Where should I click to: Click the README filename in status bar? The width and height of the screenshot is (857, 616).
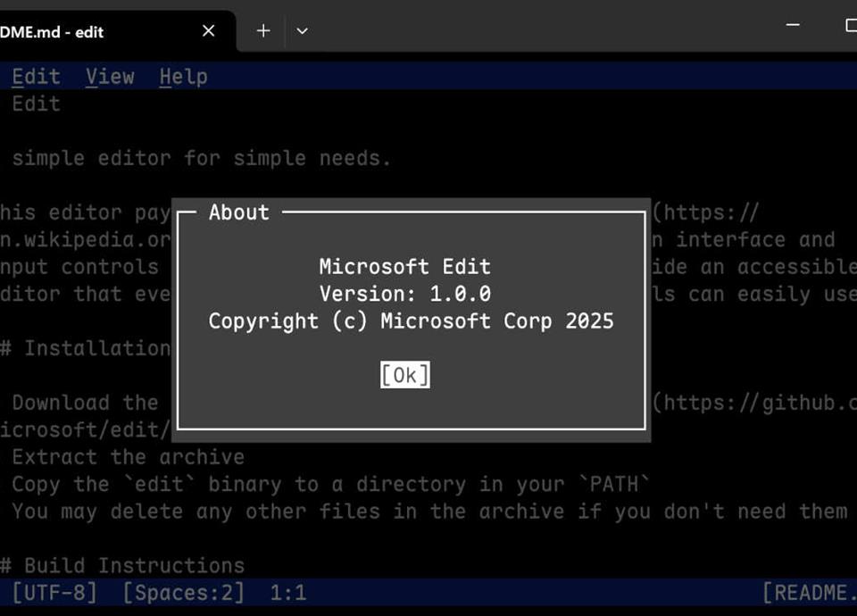click(808, 593)
